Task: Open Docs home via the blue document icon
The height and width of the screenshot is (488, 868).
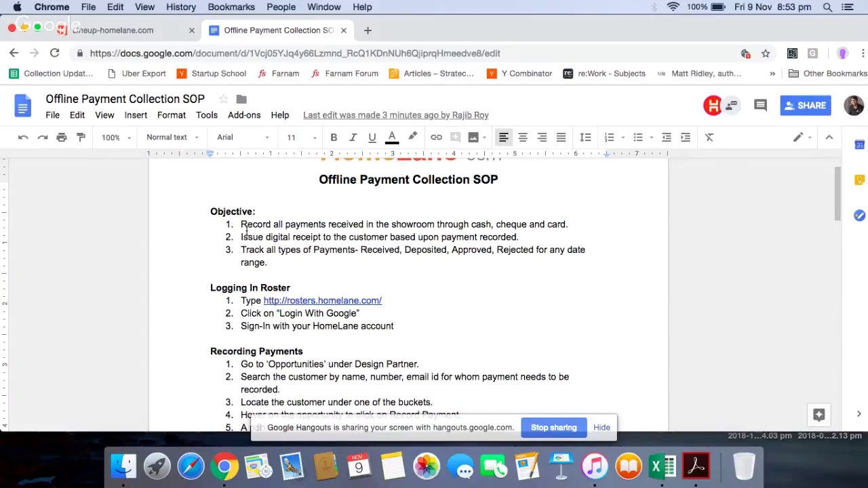Action: pos(23,106)
